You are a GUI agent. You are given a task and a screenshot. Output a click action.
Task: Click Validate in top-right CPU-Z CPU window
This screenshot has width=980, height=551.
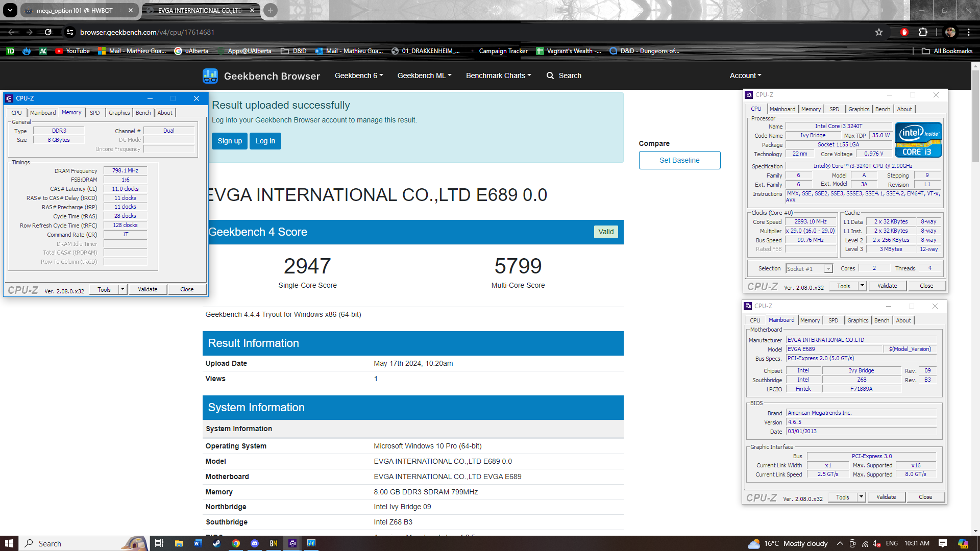click(887, 286)
